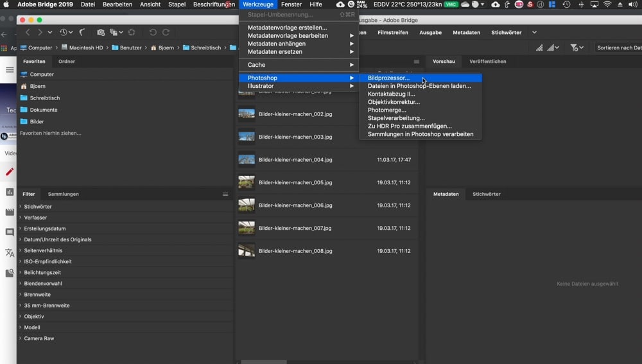Open recent files clock icon
642x364 pixels.
click(66, 32)
